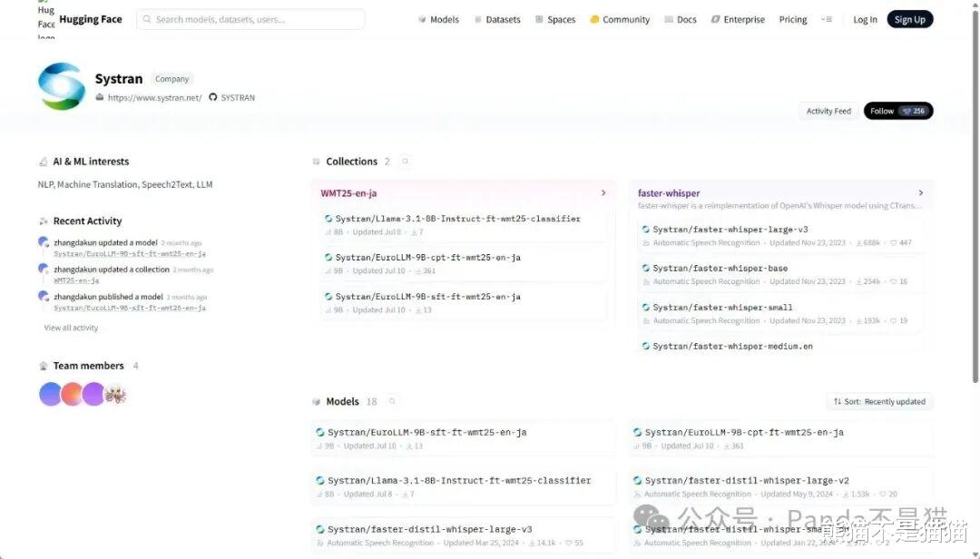Click model icon of faster-whisper-medium.en
The image size is (980, 559).
pyautogui.click(x=646, y=347)
